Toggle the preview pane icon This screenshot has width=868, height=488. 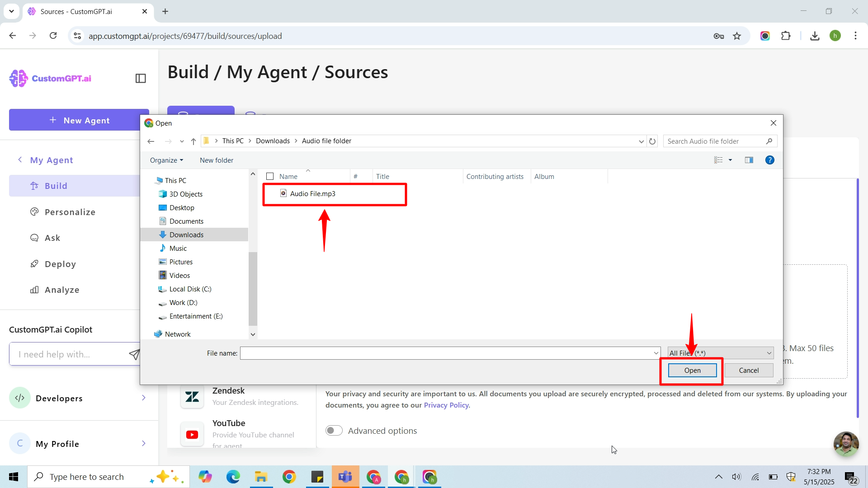[x=749, y=160]
